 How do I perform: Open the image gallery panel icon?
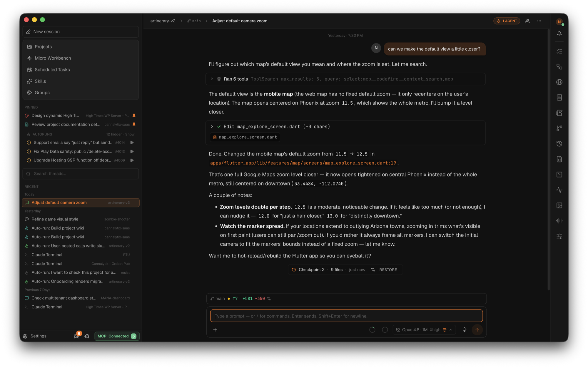tap(559, 205)
